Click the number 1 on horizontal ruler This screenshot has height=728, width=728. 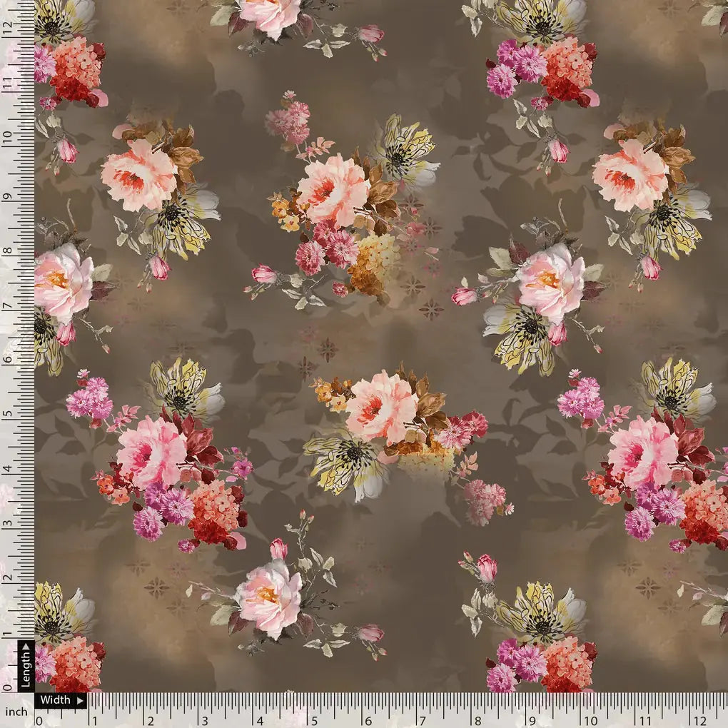[x=95, y=718]
